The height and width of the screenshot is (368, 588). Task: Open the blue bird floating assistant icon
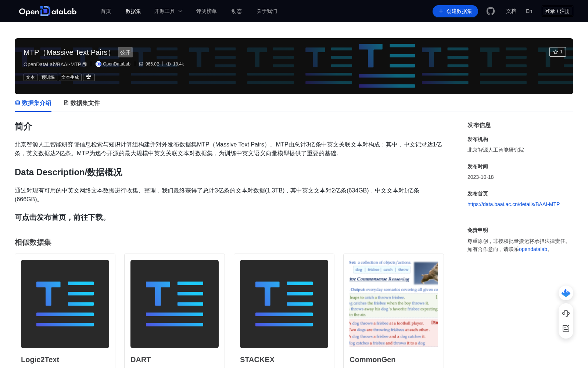coord(566,293)
